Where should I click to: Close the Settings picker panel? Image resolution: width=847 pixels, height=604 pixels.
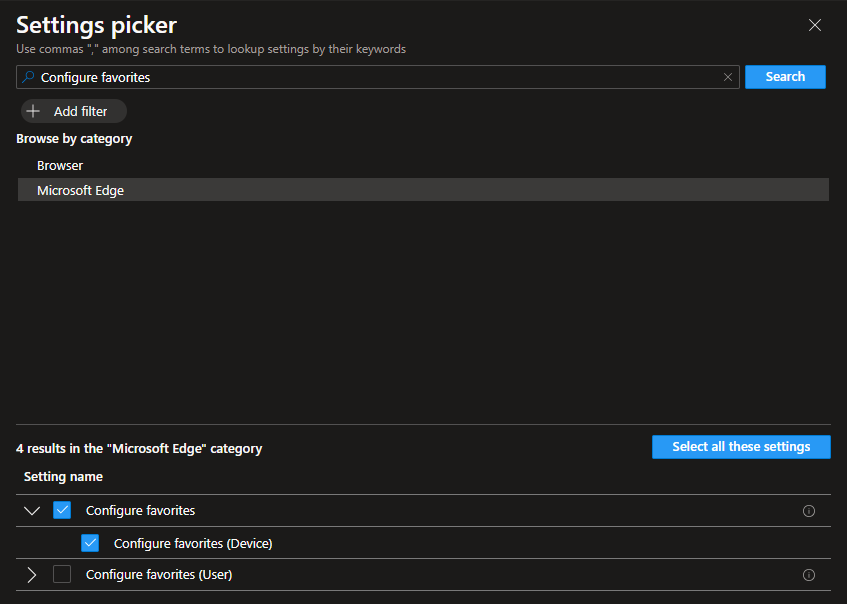click(815, 25)
